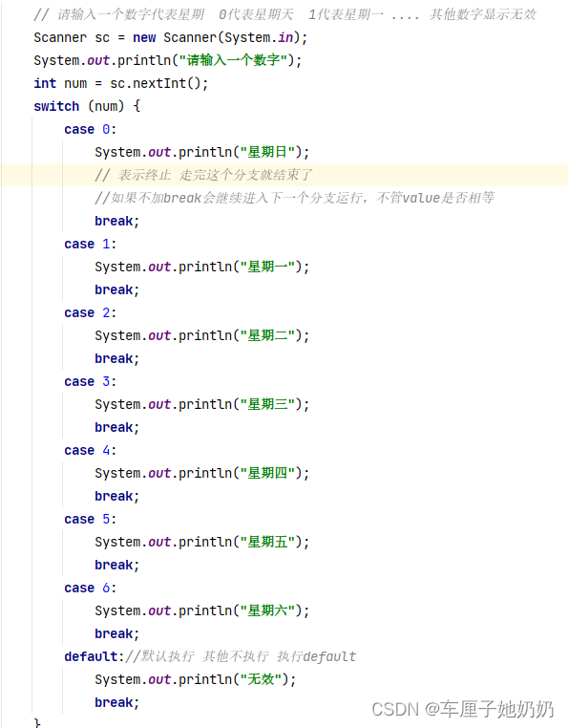Viewport: 568px width, 728px height.
Task: Click the 'case 5:' label
Action: click(x=90, y=519)
